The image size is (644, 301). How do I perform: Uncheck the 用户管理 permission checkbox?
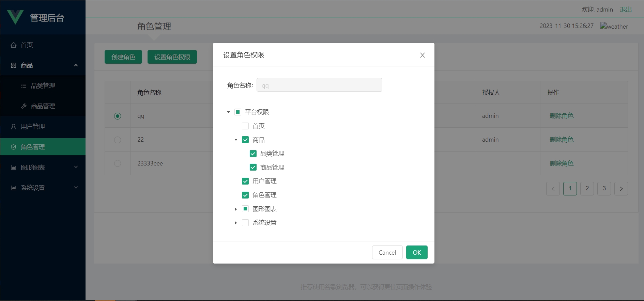coord(245,181)
